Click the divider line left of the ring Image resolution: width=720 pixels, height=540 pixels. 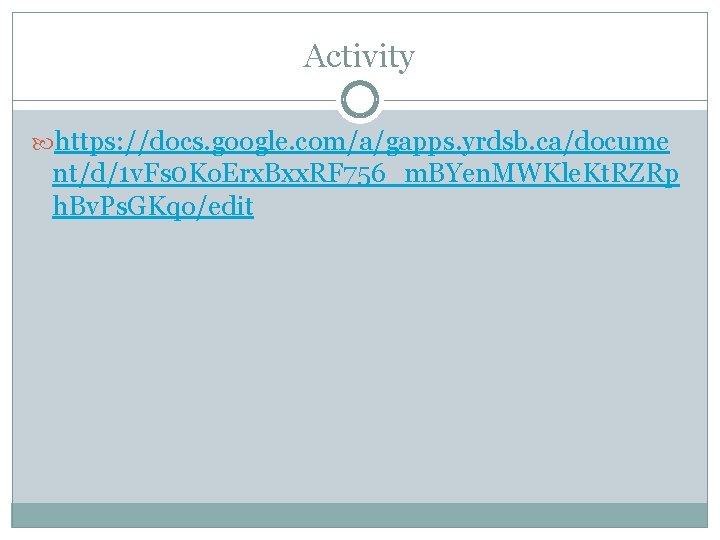coord(174,100)
